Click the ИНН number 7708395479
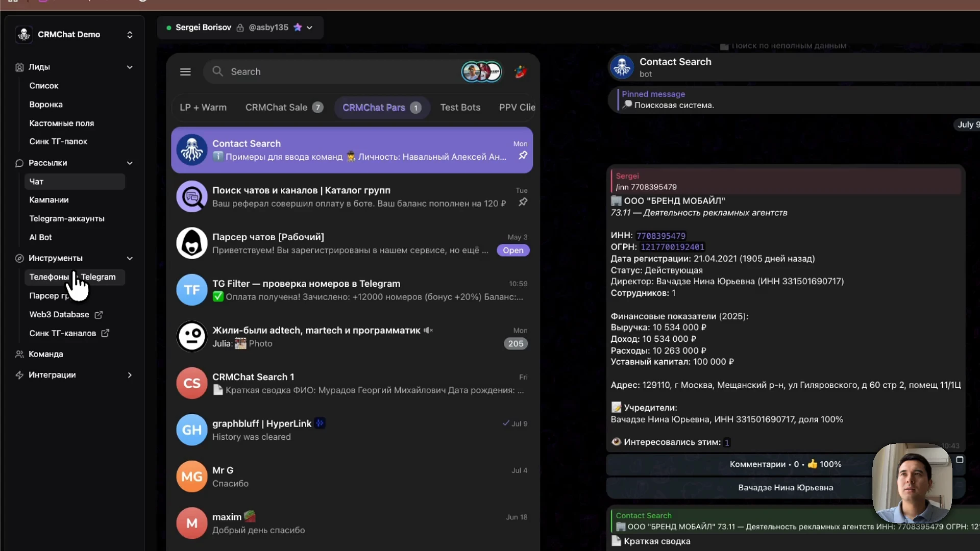Screen dimensions: 980x551 pyautogui.click(x=661, y=236)
